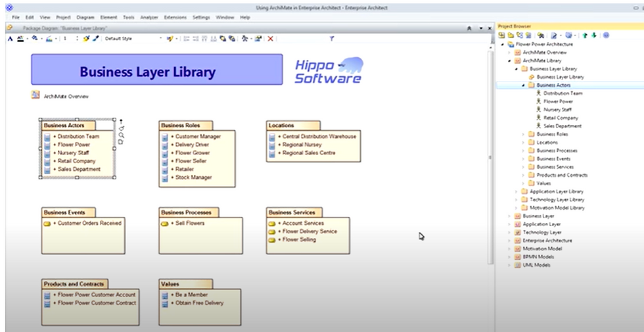This screenshot has height=332, width=644.
Task: Click 'Central Distribution Warehouse' in Locations
Action: 319,137
